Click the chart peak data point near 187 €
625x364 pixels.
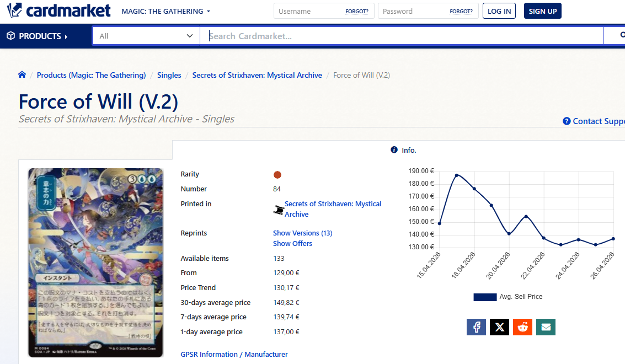(457, 175)
